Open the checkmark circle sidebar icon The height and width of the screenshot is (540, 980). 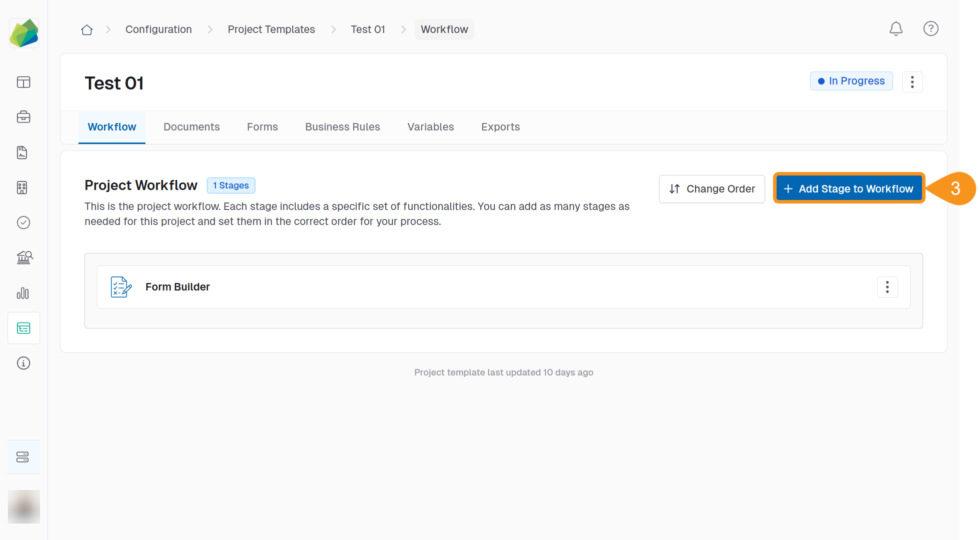pos(23,222)
